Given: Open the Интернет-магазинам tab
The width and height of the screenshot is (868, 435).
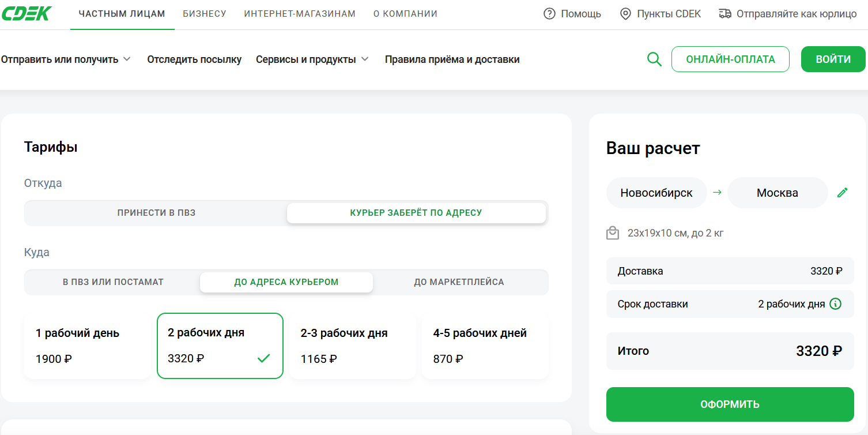Looking at the screenshot, I should [300, 14].
